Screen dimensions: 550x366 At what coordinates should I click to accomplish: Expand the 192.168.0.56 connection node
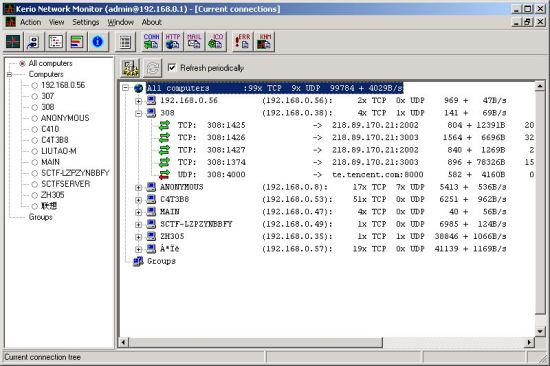[139, 101]
